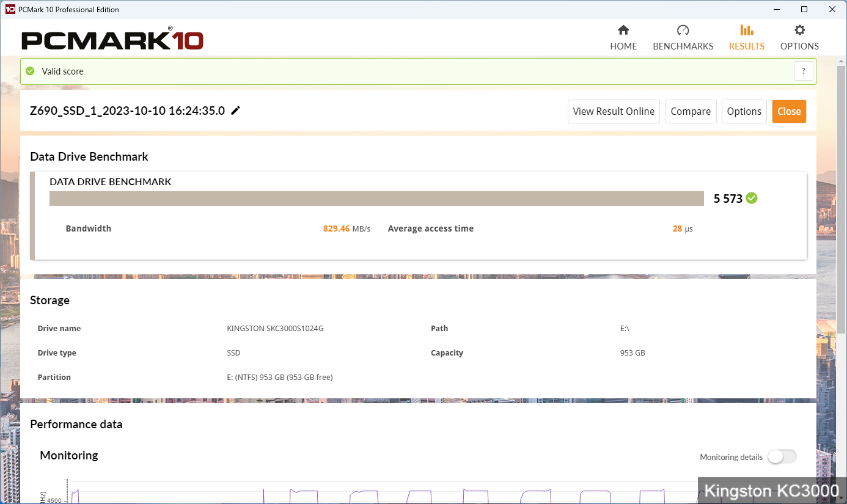Click the result name Z690_SSD_1_2023-10-10

coord(127,111)
